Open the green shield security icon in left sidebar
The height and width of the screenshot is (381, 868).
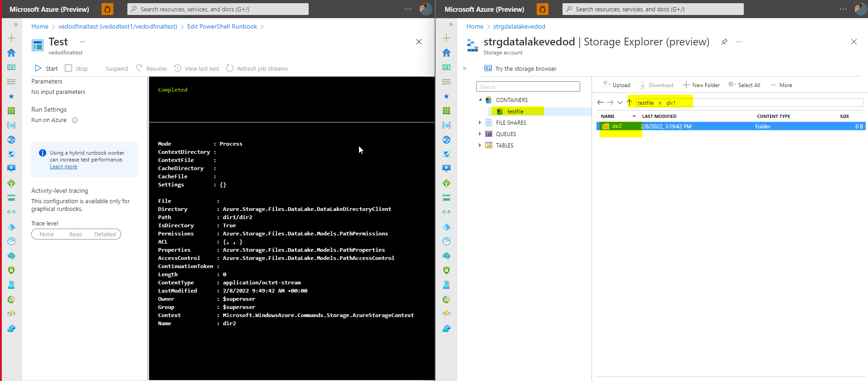pyautogui.click(x=11, y=270)
